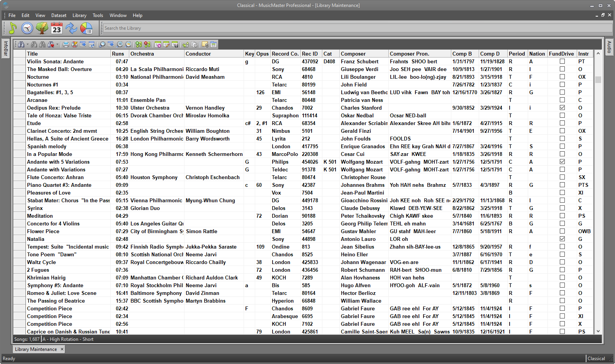Sort by the Composer column header
Viewport: 615px width, 364px height.
(353, 54)
